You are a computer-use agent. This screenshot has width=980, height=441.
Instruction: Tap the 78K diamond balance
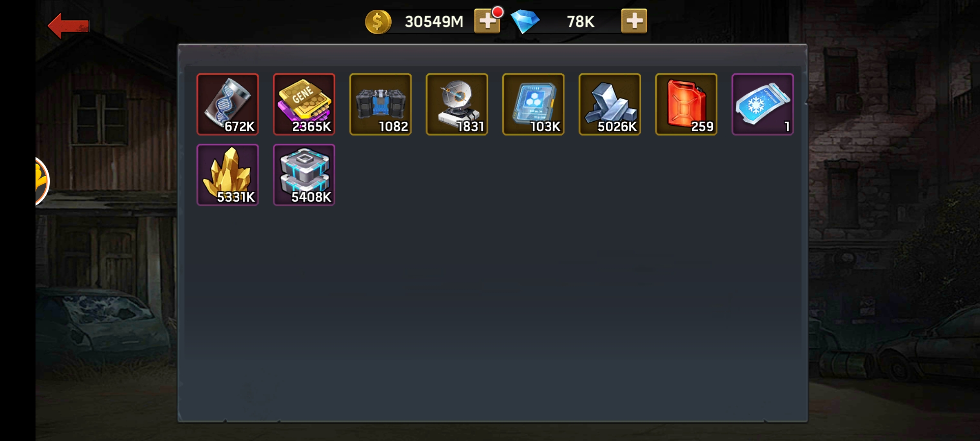(x=580, y=21)
